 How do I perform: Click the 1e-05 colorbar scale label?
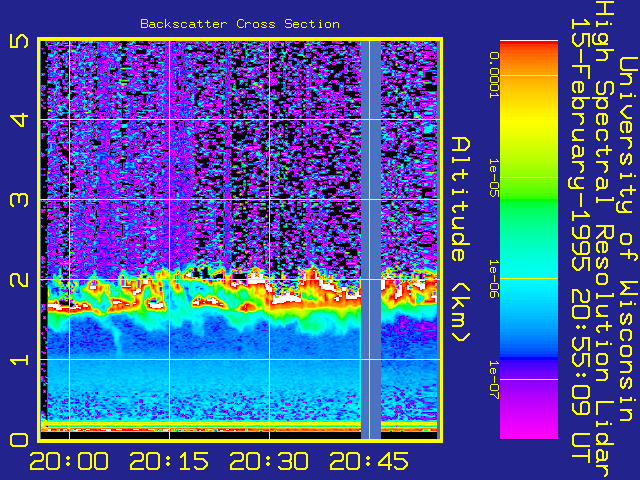494,178
